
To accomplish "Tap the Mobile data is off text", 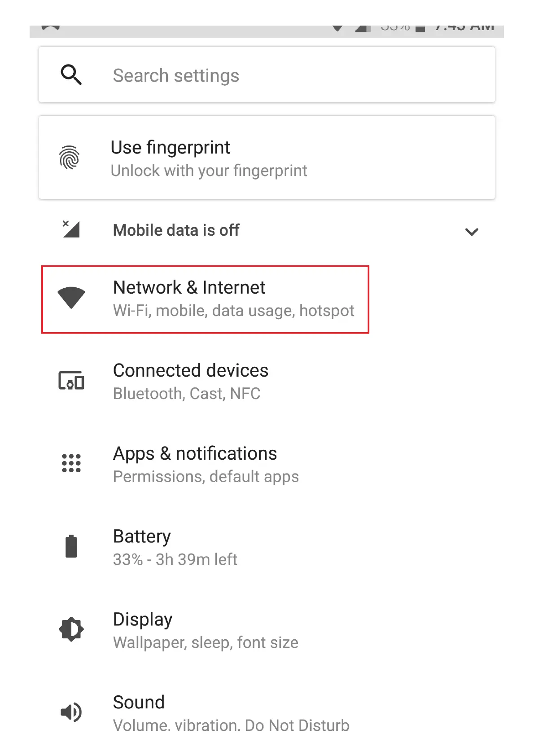I will pyautogui.click(x=176, y=230).
